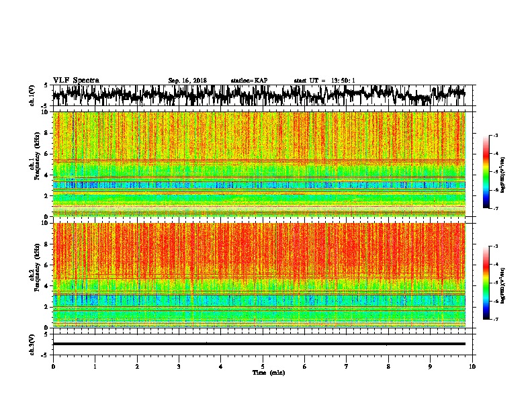
Task: Click the "VLF Spectra" plot title
Action: (76, 81)
